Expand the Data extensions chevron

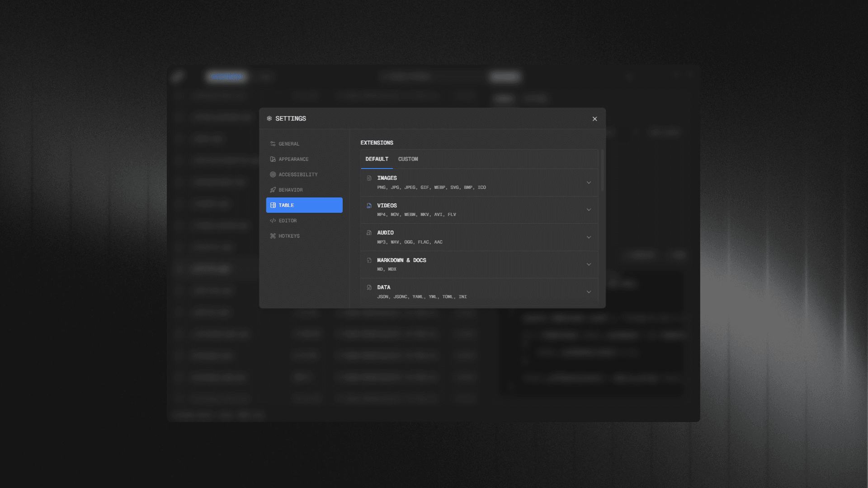[x=589, y=292]
